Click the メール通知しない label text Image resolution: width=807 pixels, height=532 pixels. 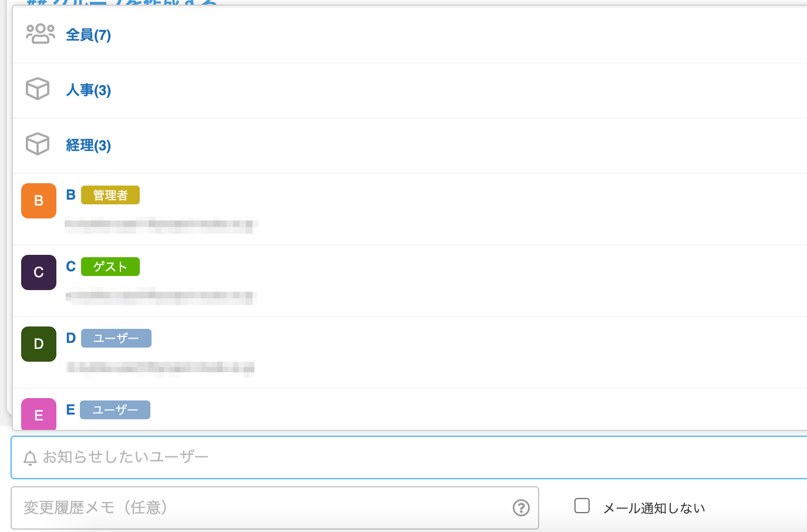[x=654, y=508]
